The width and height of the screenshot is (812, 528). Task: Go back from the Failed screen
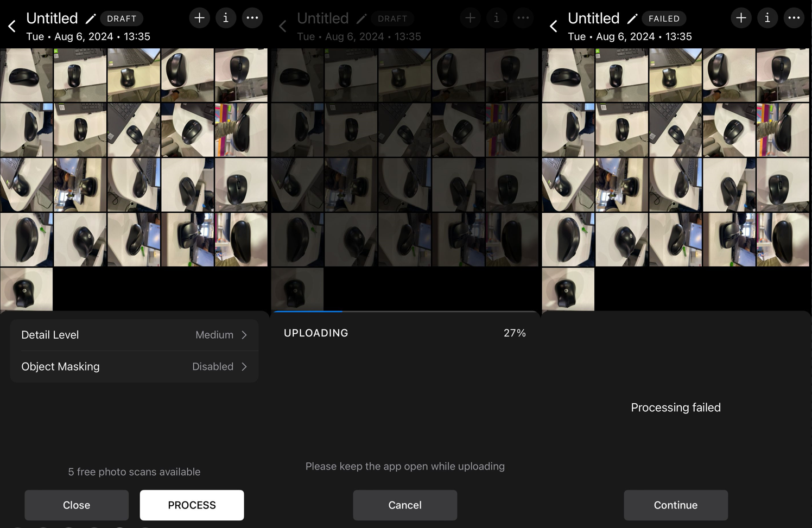(553, 26)
